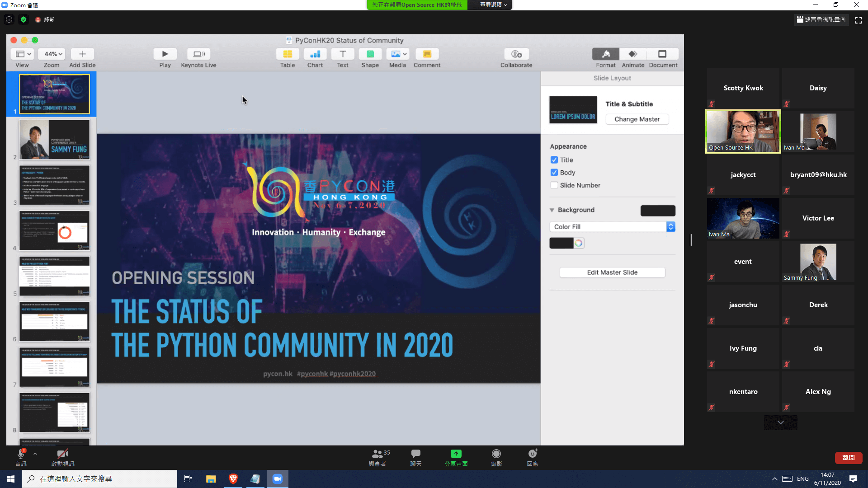Insert a Shape
The height and width of the screenshot is (488, 868).
point(370,54)
